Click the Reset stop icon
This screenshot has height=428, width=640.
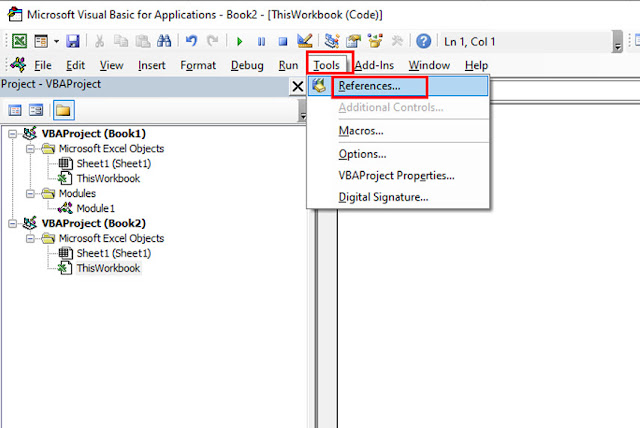[x=282, y=42]
